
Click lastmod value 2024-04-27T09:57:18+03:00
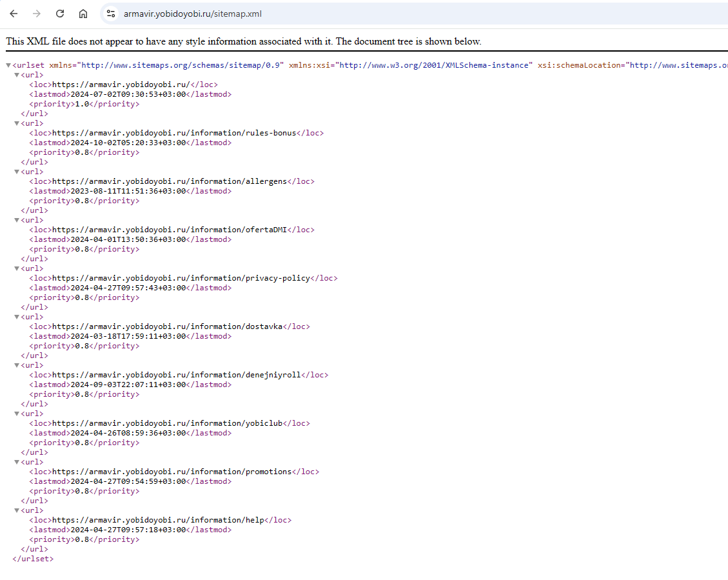[128, 530]
